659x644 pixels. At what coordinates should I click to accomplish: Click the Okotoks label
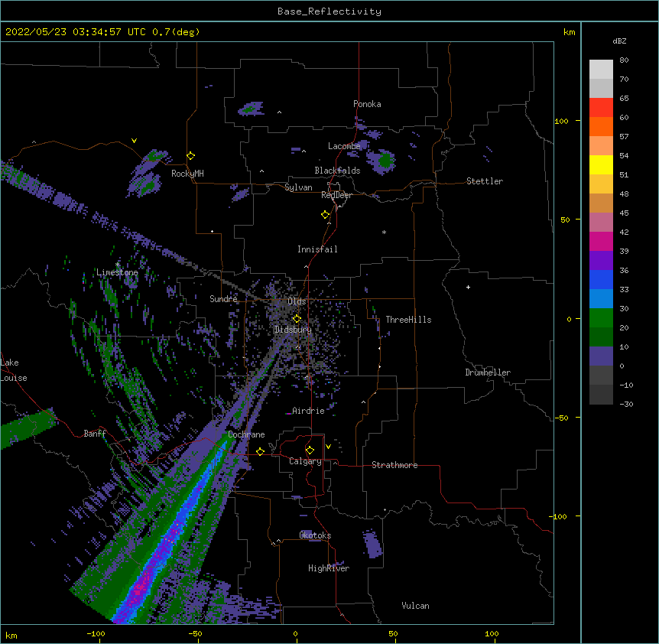pyautogui.click(x=315, y=535)
